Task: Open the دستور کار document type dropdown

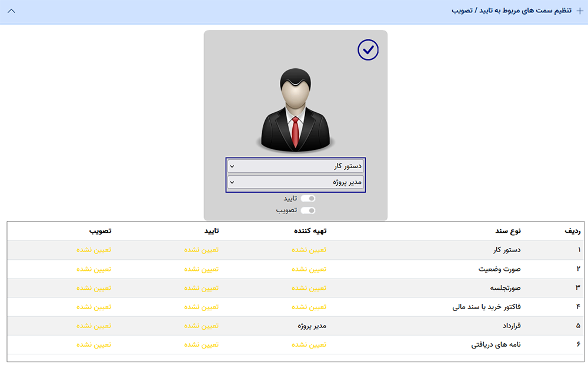Action: tap(296, 166)
